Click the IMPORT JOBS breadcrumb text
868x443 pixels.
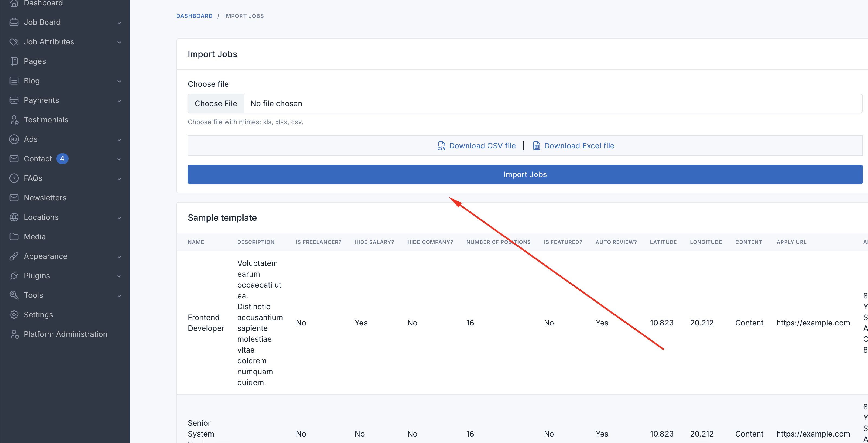click(x=244, y=16)
